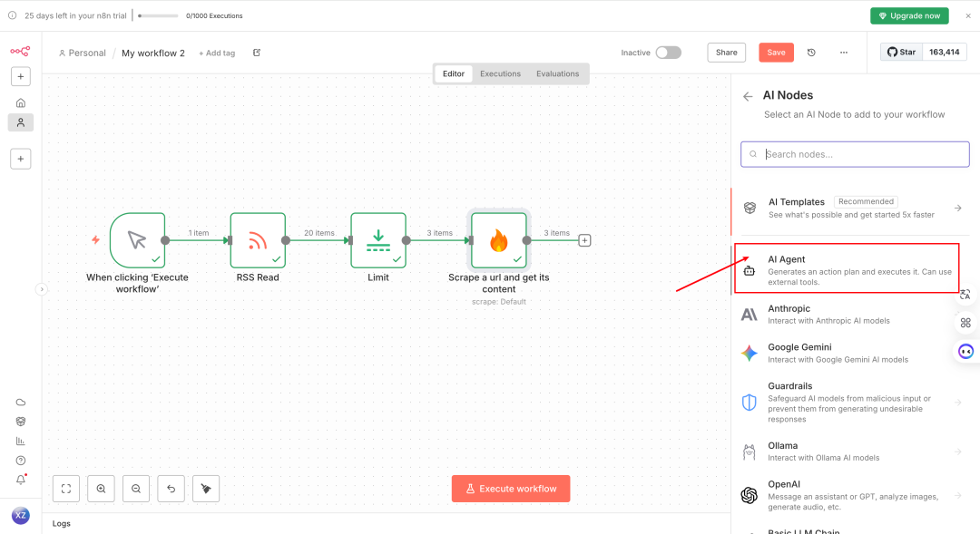Open the Home overview icon

tap(21, 102)
